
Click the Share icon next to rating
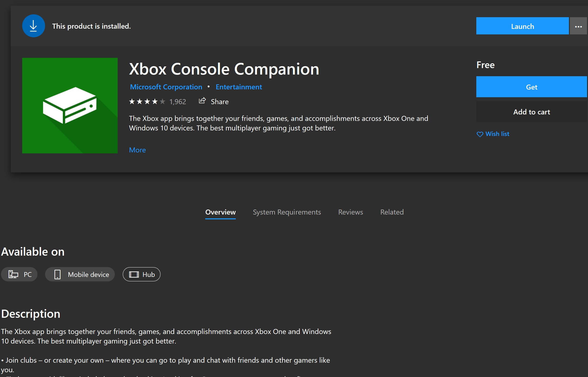tap(201, 101)
